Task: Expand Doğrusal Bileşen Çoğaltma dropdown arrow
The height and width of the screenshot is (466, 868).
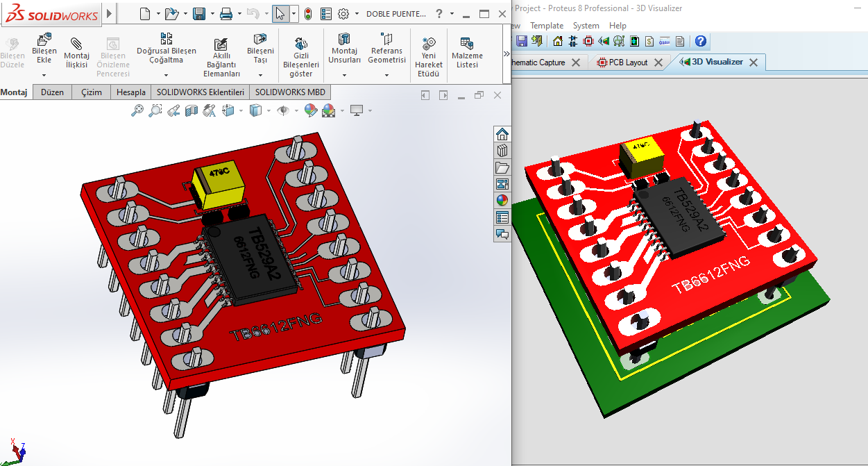Action: click(x=166, y=74)
